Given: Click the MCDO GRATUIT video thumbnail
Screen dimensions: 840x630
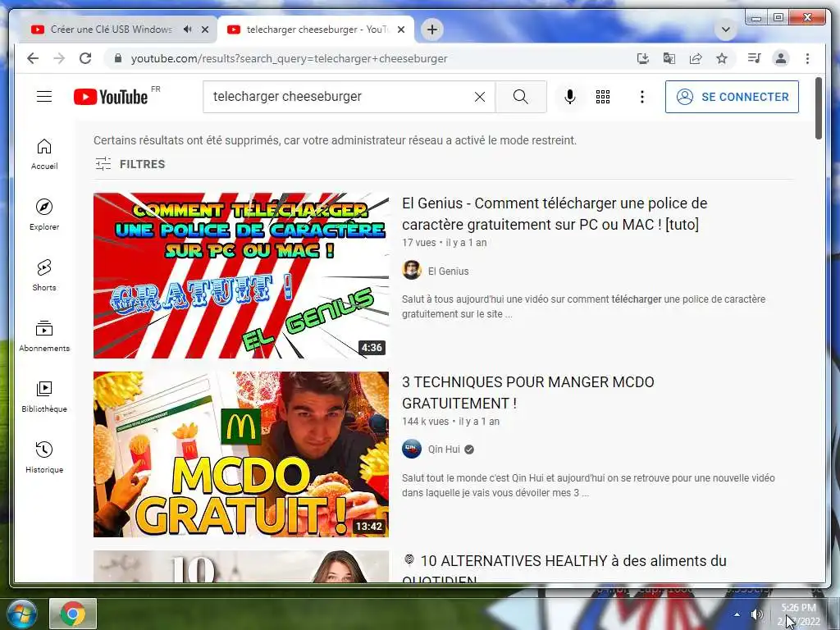Looking at the screenshot, I should click(x=241, y=454).
